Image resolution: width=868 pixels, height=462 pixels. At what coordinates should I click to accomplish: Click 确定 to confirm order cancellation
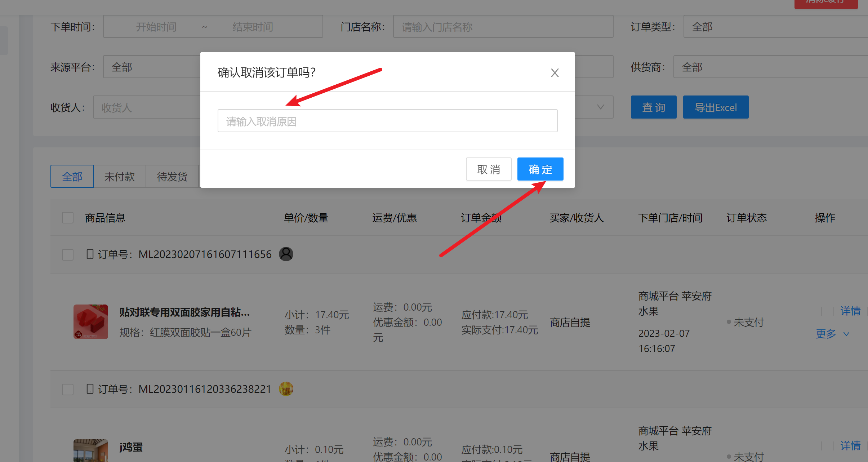click(x=540, y=169)
